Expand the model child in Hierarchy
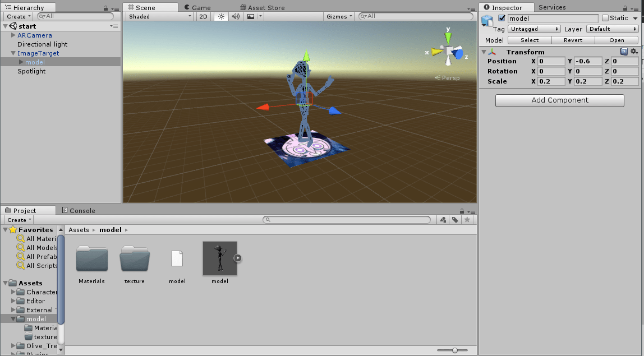 click(x=21, y=62)
